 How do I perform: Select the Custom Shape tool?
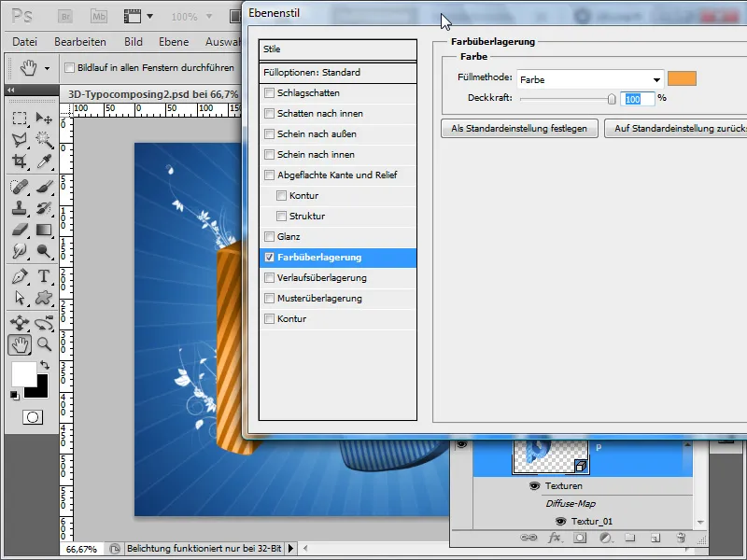coord(44,298)
